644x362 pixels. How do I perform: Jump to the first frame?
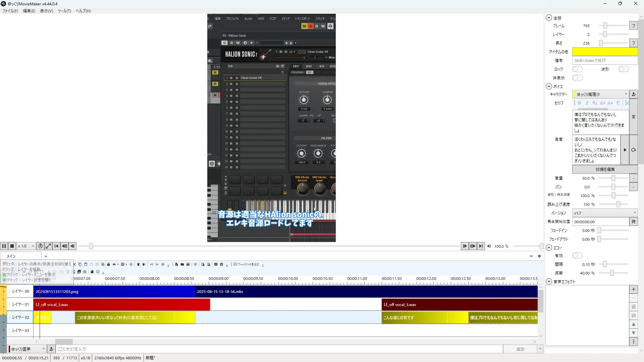56,246
